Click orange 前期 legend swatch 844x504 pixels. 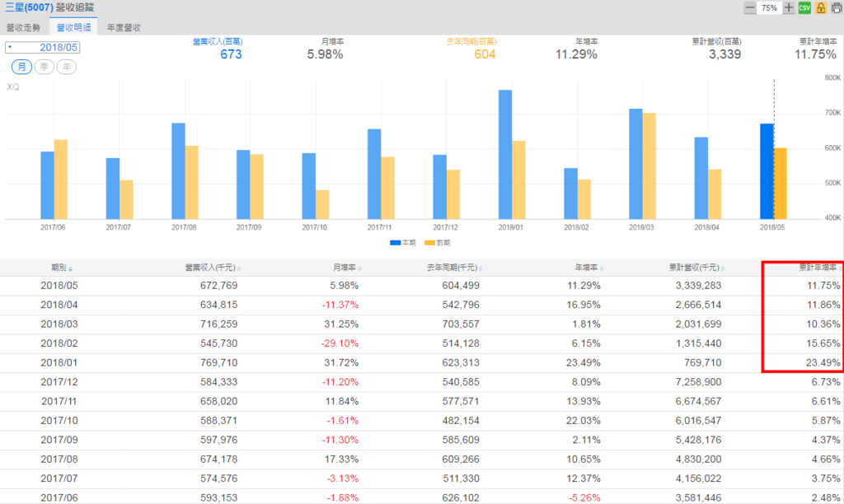click(x=429, y=243)
